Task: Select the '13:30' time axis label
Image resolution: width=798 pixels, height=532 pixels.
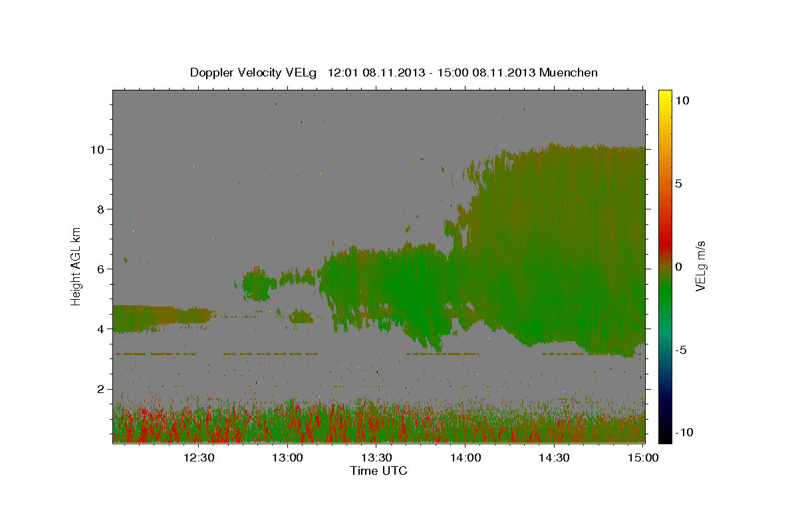Action: 376,458
